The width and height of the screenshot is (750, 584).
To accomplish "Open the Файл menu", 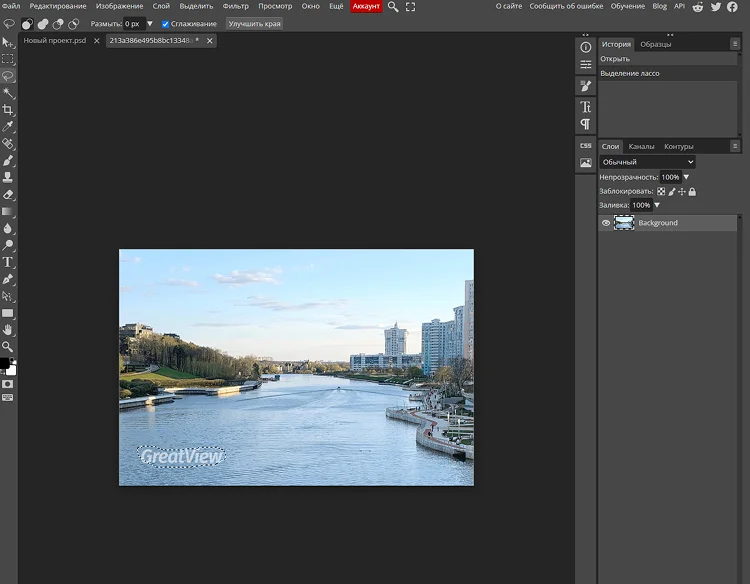I will [10, 6].
